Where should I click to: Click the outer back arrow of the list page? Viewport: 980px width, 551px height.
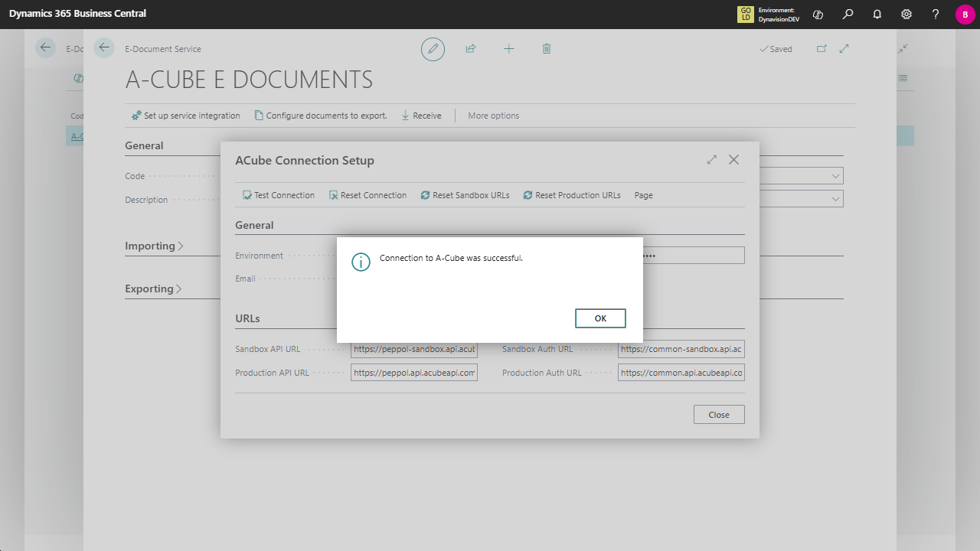[46, 48]
